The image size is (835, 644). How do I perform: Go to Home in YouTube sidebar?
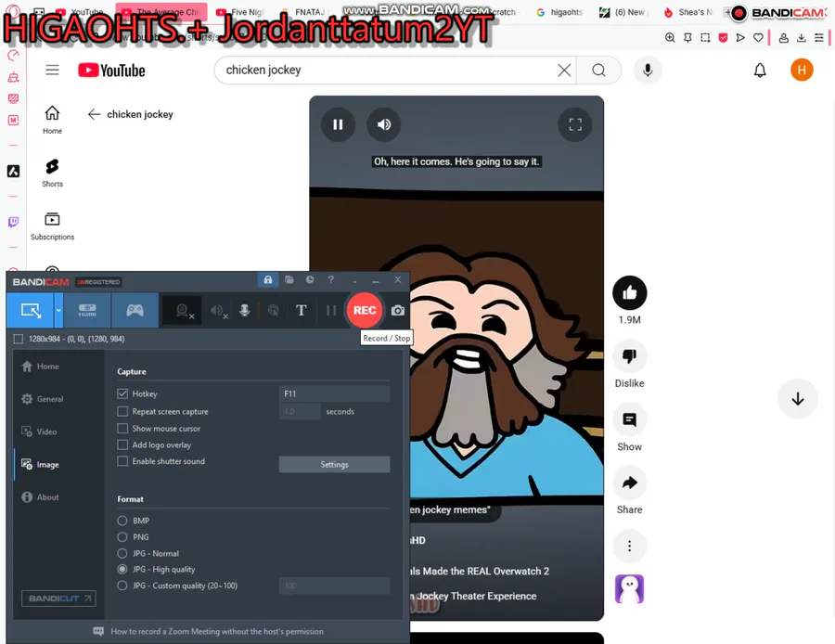52,120
